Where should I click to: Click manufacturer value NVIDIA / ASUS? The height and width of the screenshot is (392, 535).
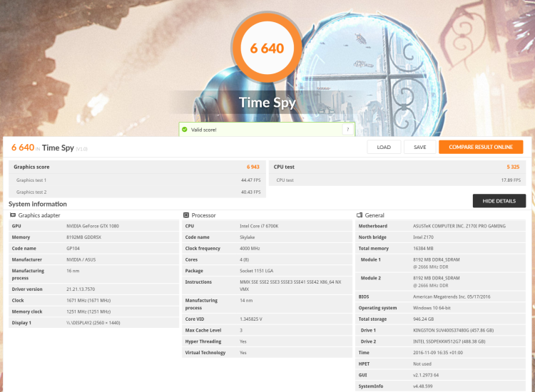tap(81, 259)
